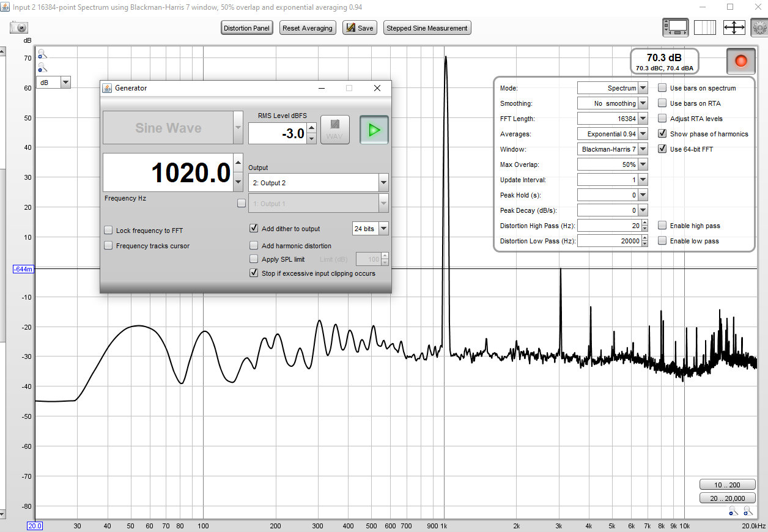Image resolution: width=768 pixels, height=532 pixels.
Task: Uncheck Use 64-bit FFT
Action: click(662, 149)
